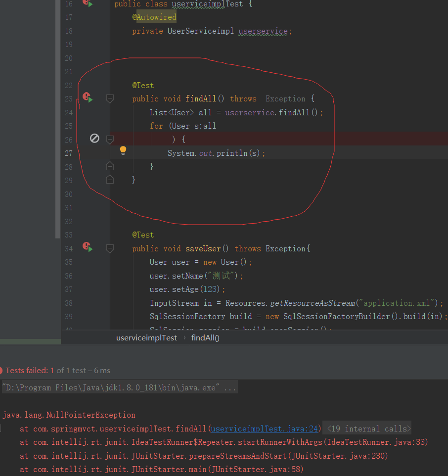Click the System.out.println(s) statement
Image resolution: width=448 pixels, height=476 pixels.
click(216, 153)
